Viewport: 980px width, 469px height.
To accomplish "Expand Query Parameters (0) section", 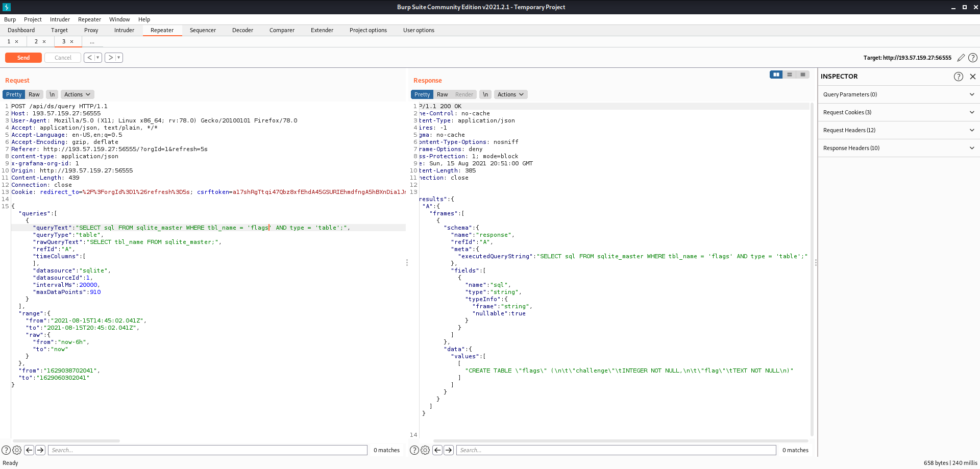I will [899, 94].
